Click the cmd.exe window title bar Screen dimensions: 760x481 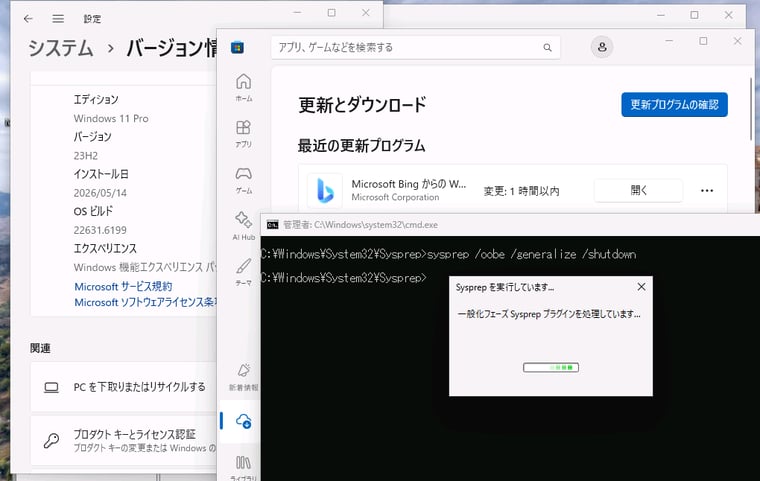coord(510,224)
